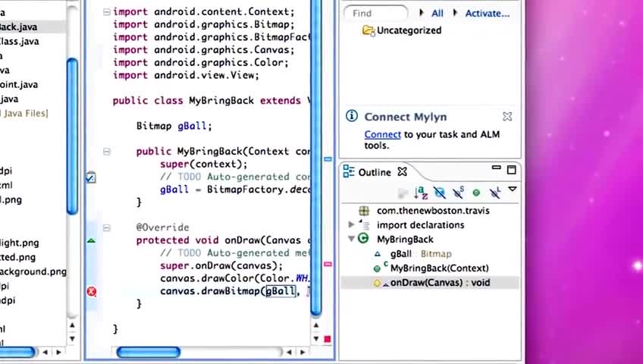Click 'import android.view.View;' line

[x=186, y=75]
